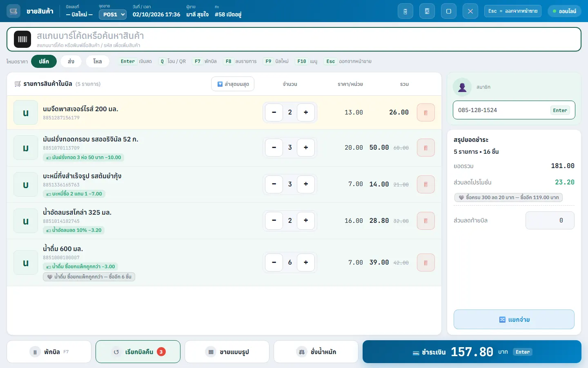Switch price mode to ส่ง
This screenshot has width=588, height=368.
click(x=71, y=61)
